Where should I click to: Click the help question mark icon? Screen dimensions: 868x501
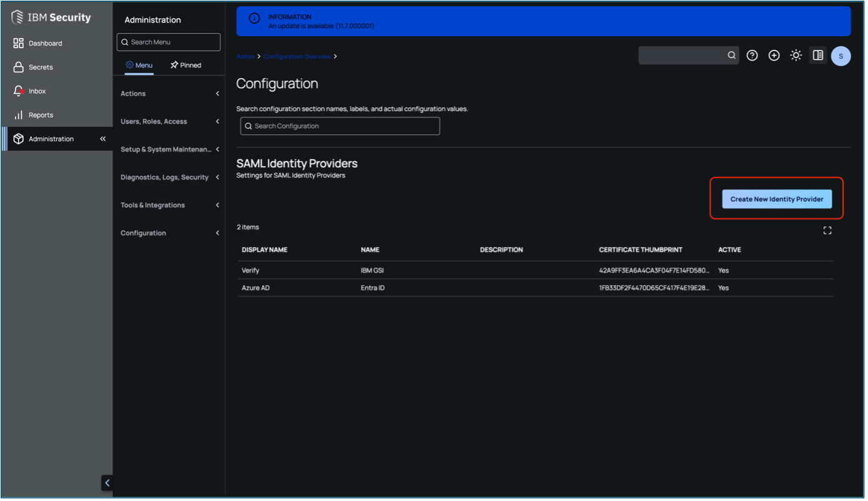752,56
